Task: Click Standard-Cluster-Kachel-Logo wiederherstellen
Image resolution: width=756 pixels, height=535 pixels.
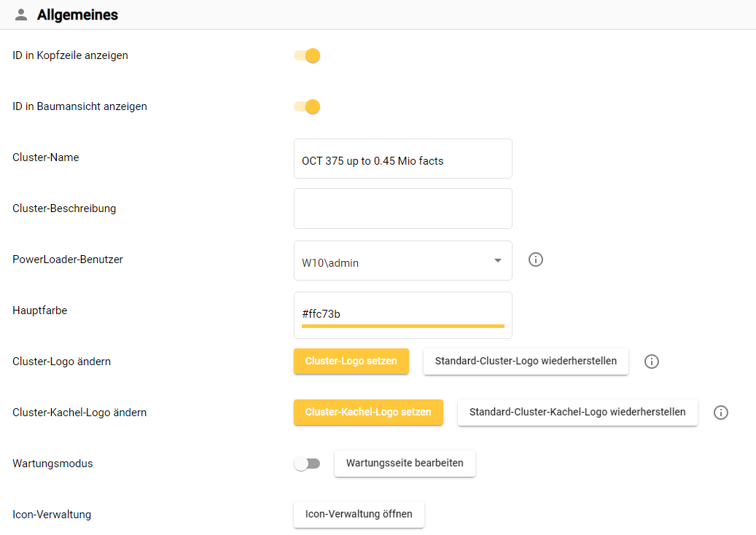Action: click(577, 413)
